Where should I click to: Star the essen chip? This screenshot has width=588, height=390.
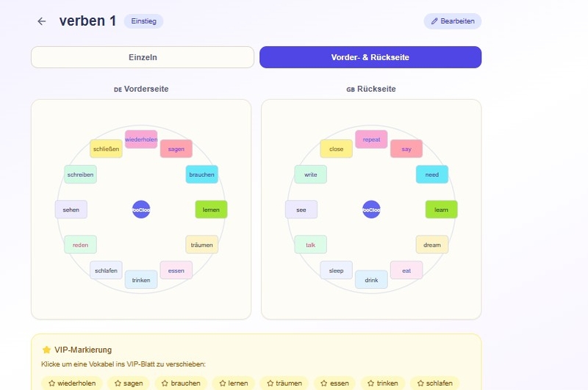(336, 383)
